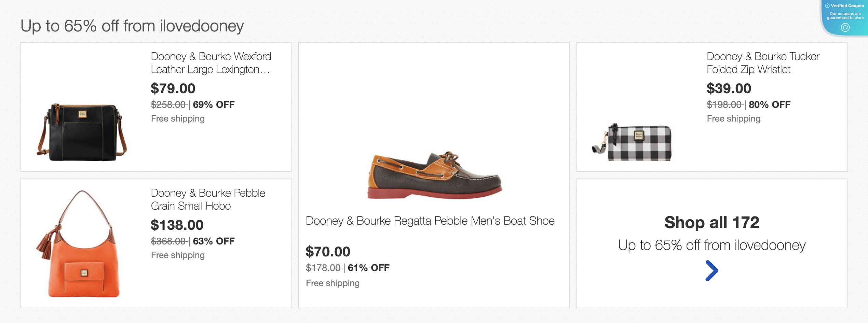The height and width of the screenshot is (323, 868).
Task: Open the Pebble Grain Small Hobo listing
Action: coord(208,199)
